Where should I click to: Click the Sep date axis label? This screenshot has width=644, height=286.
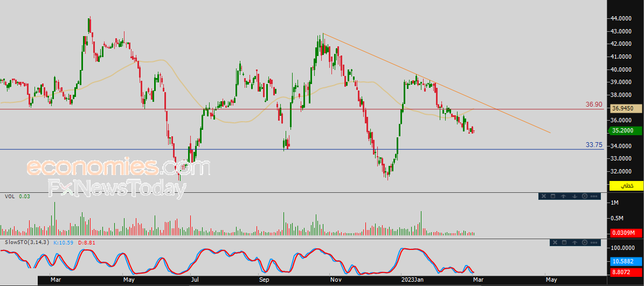[264, 280]
